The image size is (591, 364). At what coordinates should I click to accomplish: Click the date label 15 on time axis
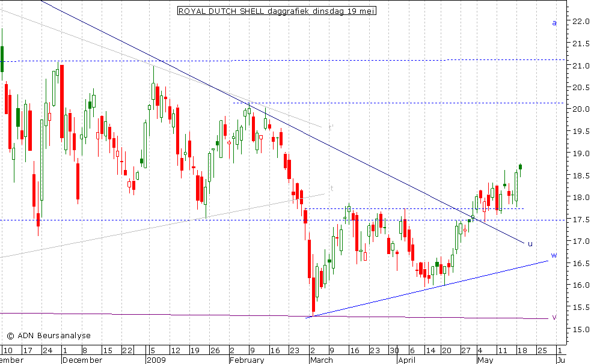[x=108, y=350]
